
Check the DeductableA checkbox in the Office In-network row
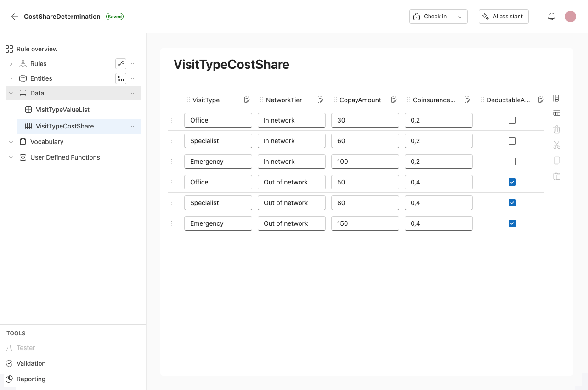coord(512,120)
